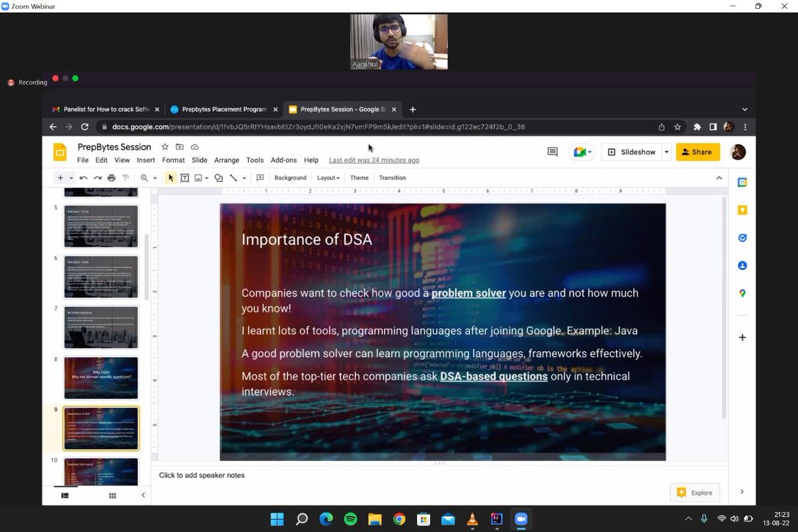Viewport: 798px width, 532px height.
Task: Switch to Prepbytes Placement Program tab
Action: click(x=224, y=109)
